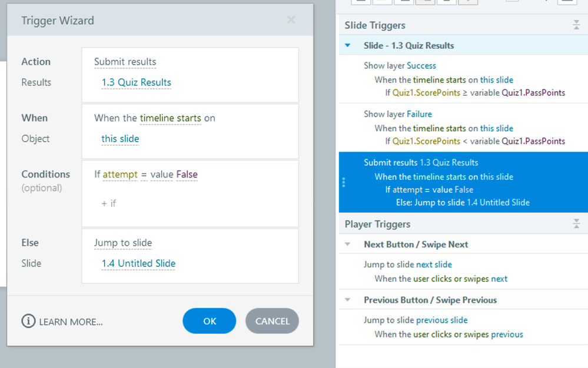Click Quiz1.ScorePoints in the < condition
This screenshot has width=588, height=368.
click(x=426, y=141)
